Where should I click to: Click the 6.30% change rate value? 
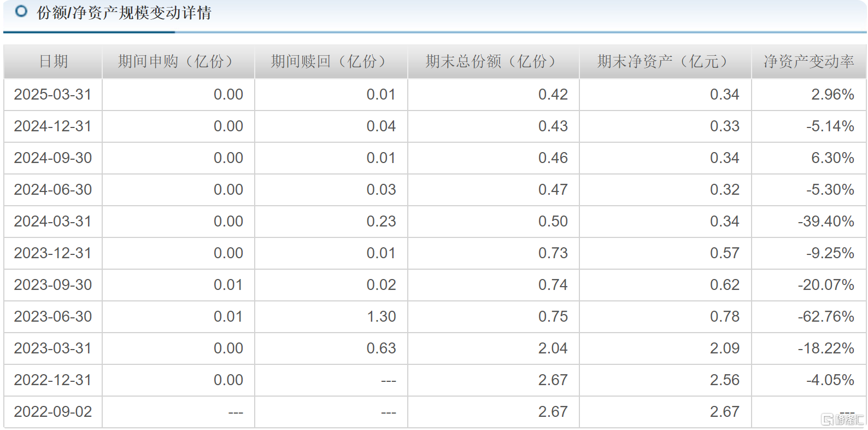(x=832, y=158)
